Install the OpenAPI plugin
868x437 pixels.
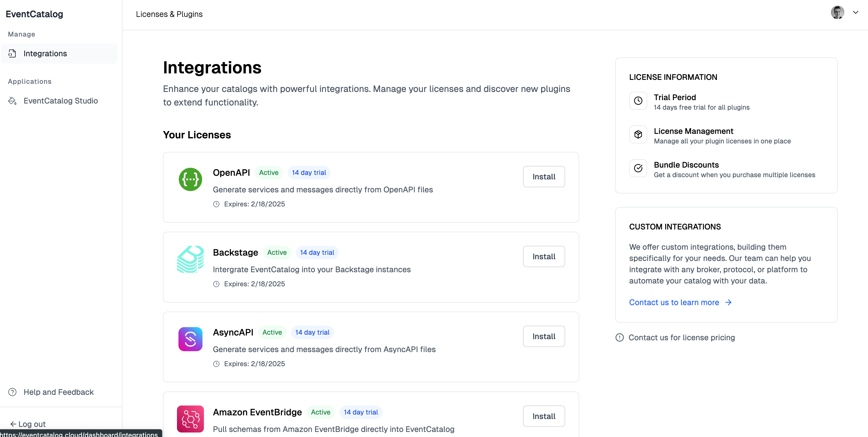[x=544, y=176]
